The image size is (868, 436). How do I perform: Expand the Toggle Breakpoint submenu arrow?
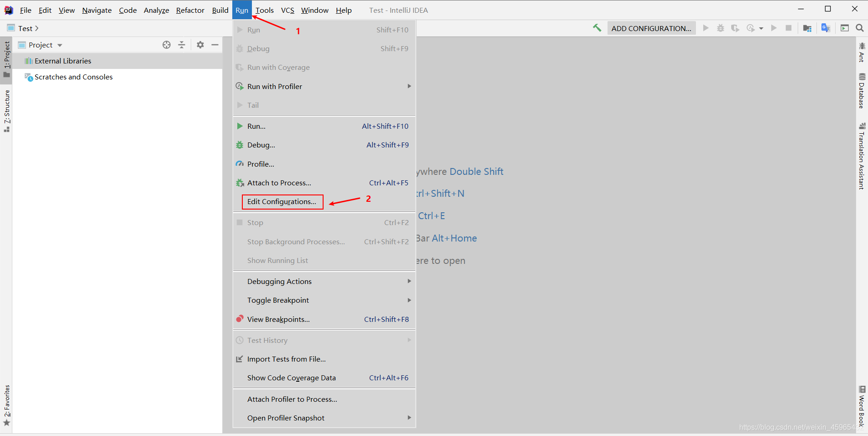coord(409,300)
